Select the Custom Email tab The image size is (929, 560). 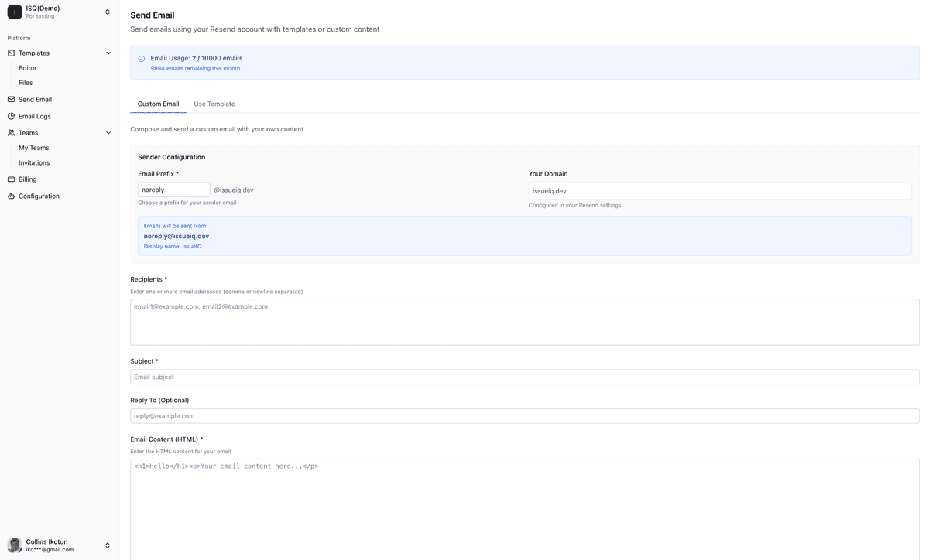[x=158, y=104]
